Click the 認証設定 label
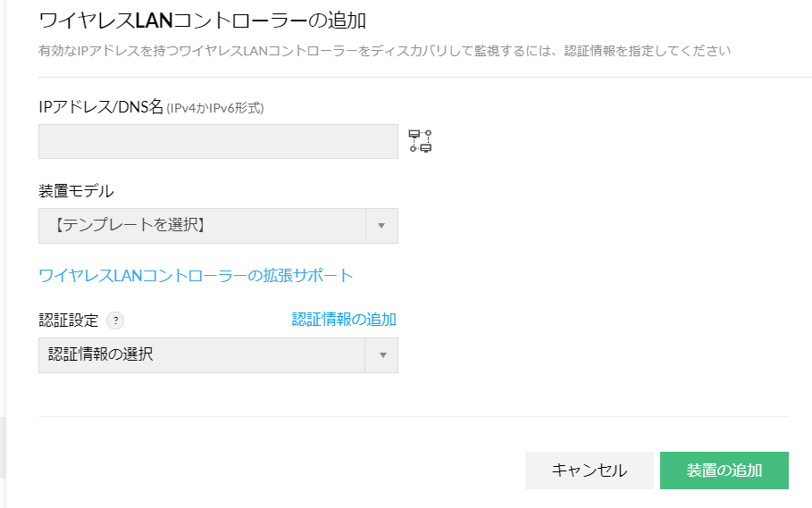This screenshot has width=812, height=508. coord(69,321)
